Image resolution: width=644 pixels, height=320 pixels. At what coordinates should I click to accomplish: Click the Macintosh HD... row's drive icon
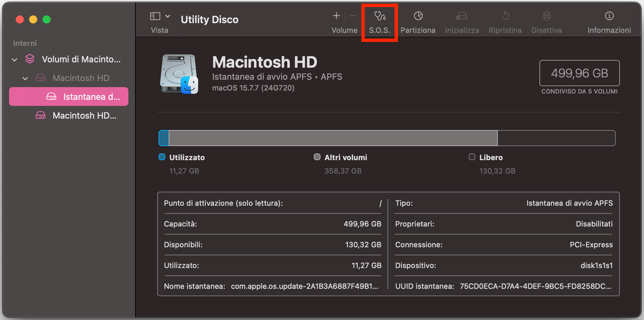(41, 115)
